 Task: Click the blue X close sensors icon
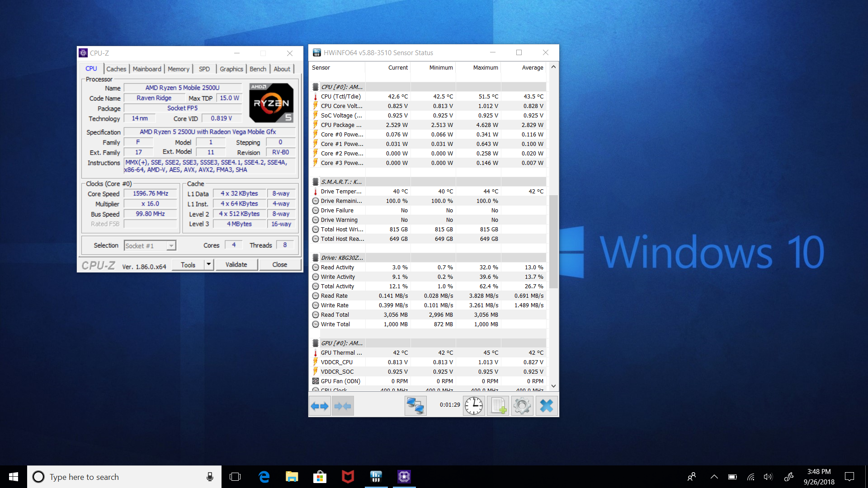(546, 406)
